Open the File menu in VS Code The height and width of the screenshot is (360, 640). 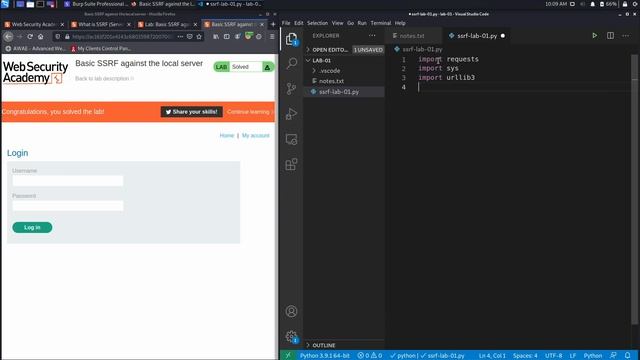286,23
